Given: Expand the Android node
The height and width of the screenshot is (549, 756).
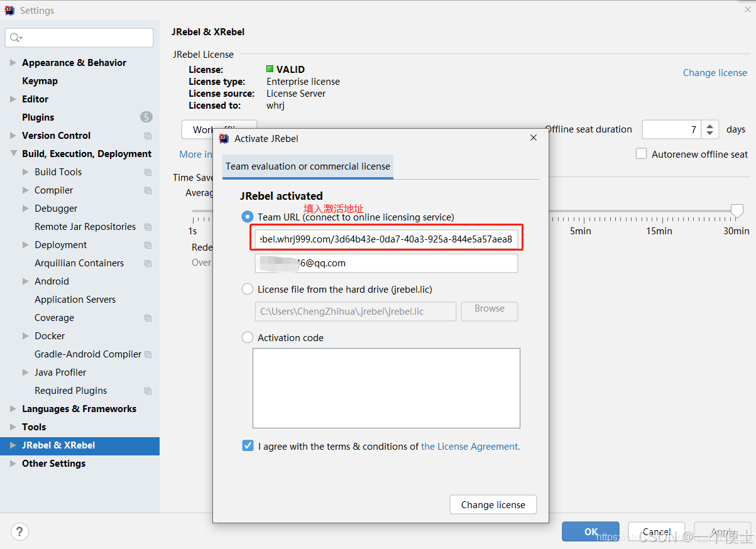Looking at the screenshot, I should tap(26, 281).
